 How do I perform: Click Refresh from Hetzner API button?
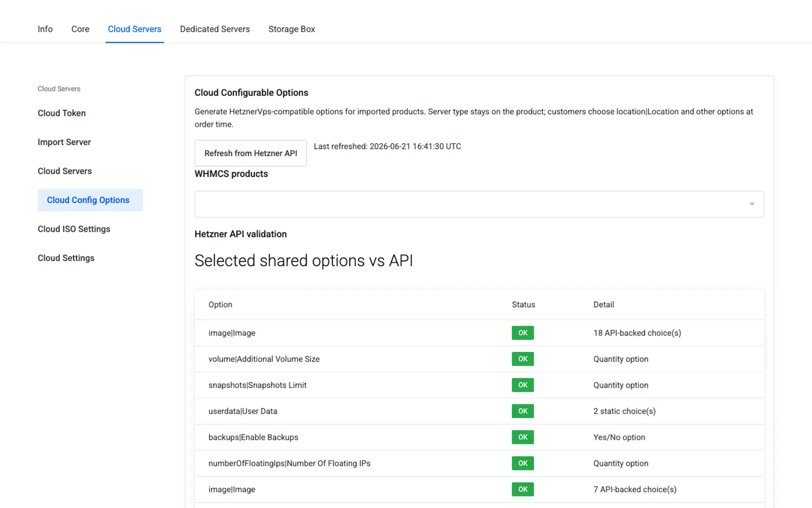[251, 153]
